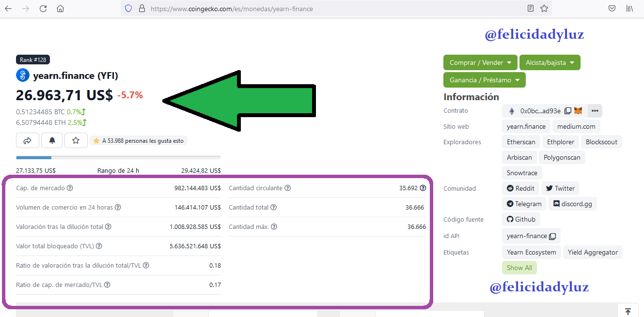Copy the contract address icon
Screen dimensions: 644x317
click(567, 111)
